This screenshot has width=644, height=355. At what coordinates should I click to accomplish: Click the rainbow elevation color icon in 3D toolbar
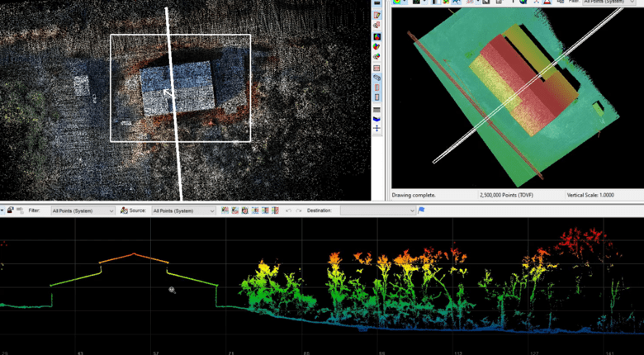[x=397, y=2]
